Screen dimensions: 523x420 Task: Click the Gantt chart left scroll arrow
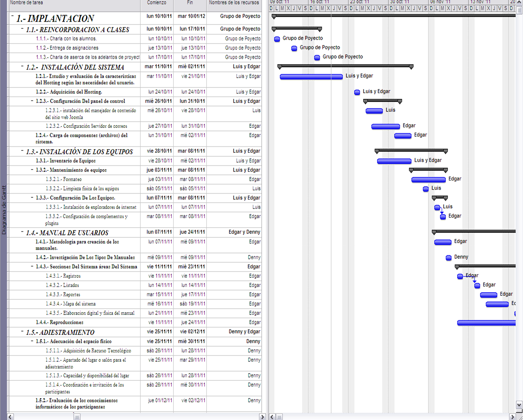273,417
